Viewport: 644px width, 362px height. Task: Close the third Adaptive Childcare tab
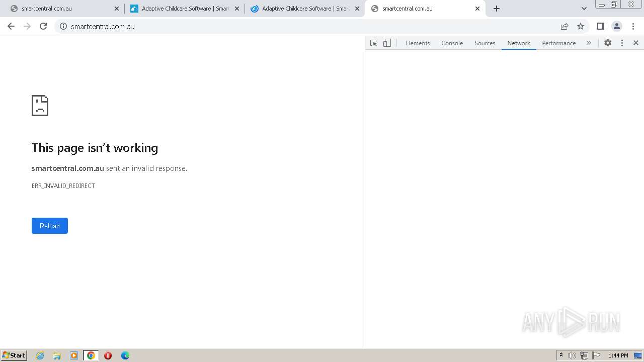(357, 9)
